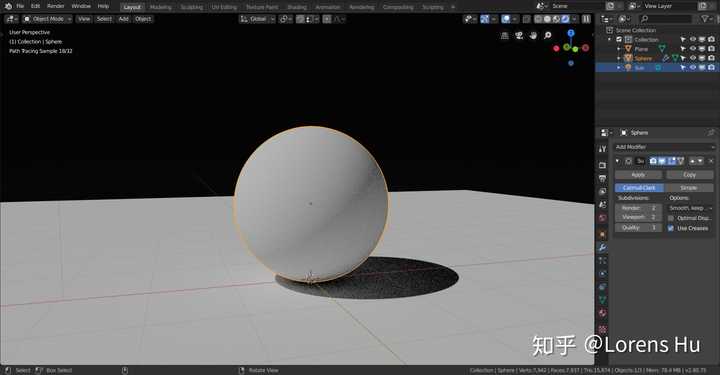Viewport: 720px width, 375px height.
Task: Toggle the snapping magnet icon
Action: (300, 19)
